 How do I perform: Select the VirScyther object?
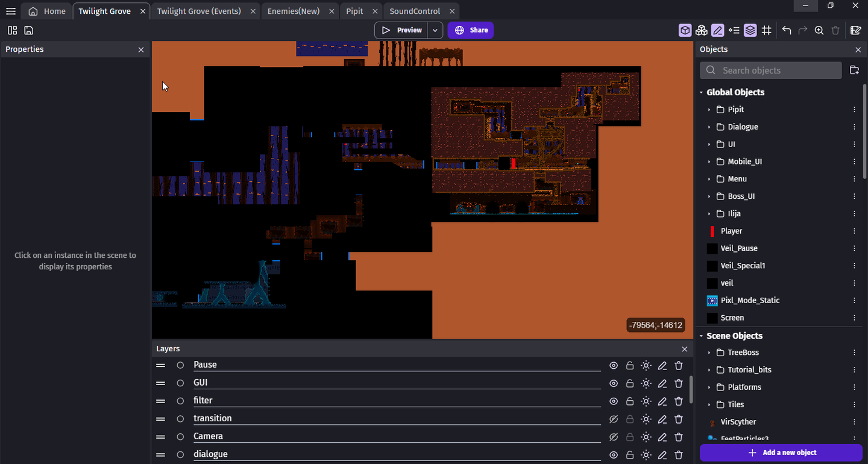click(738, 422)
